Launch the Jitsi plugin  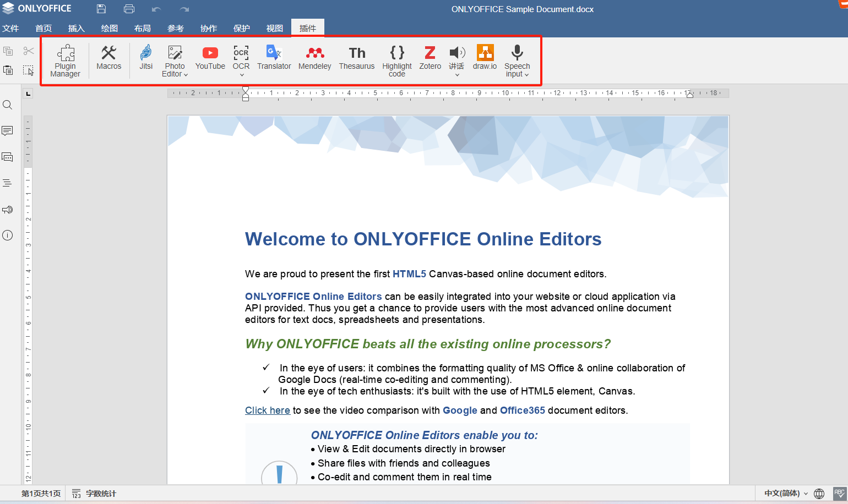pos(146,57)
